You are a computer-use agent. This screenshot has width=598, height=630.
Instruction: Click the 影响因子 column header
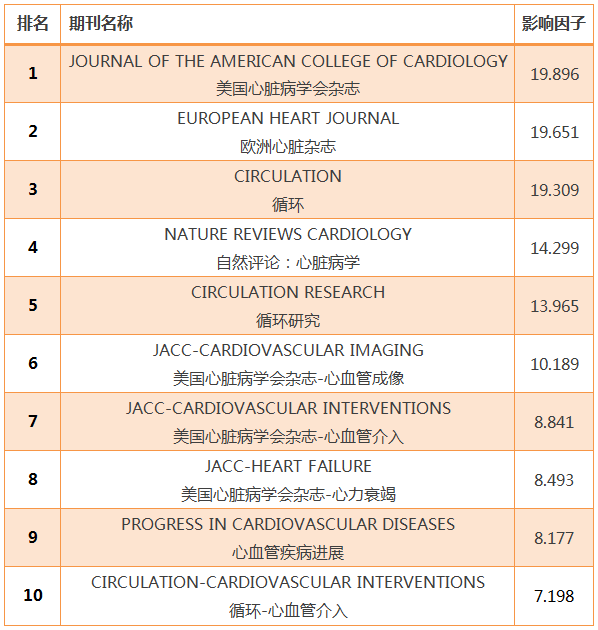pyautogui.click(x=553, y=23)
